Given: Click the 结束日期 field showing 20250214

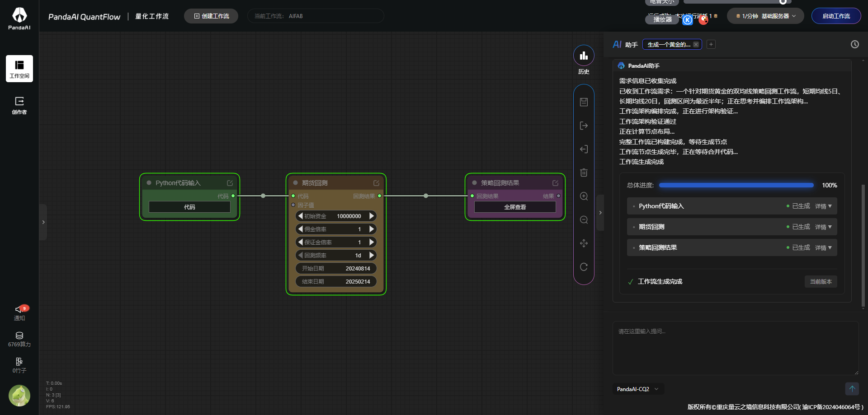Looking at the screenshot, I should [x=336, y=281].
